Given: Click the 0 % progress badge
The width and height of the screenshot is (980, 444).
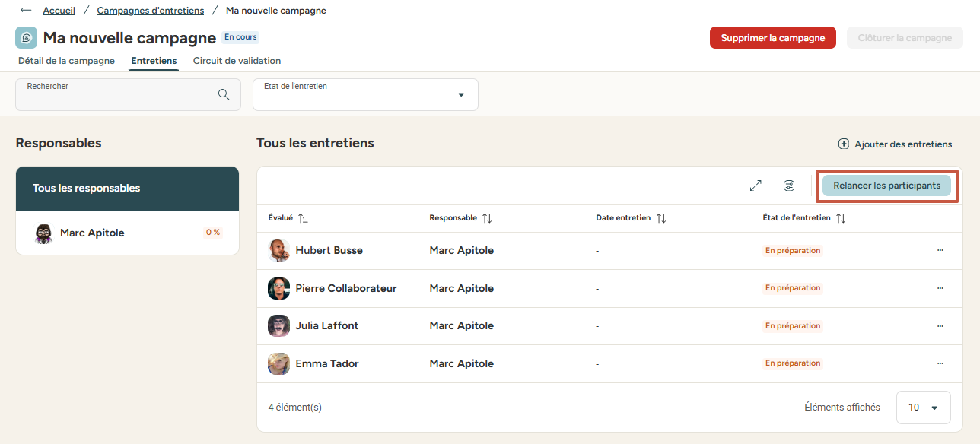Looking at the screenshot, I should pos(212,233).
